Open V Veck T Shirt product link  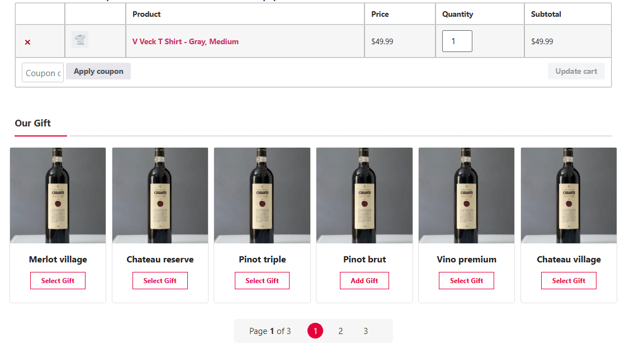(185, 41)
